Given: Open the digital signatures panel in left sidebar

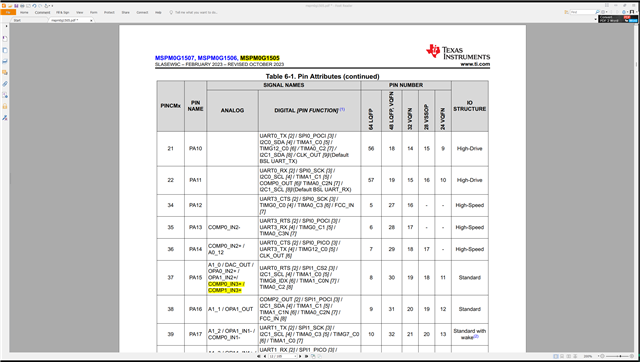Looking at the screenshot, I should [5, 118].
